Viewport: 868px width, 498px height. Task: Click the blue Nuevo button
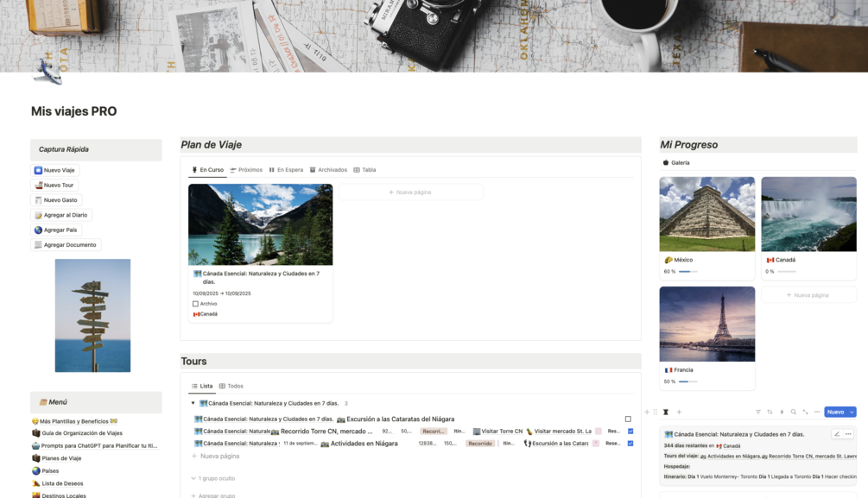pyautogui.click(x=836, y=413)
